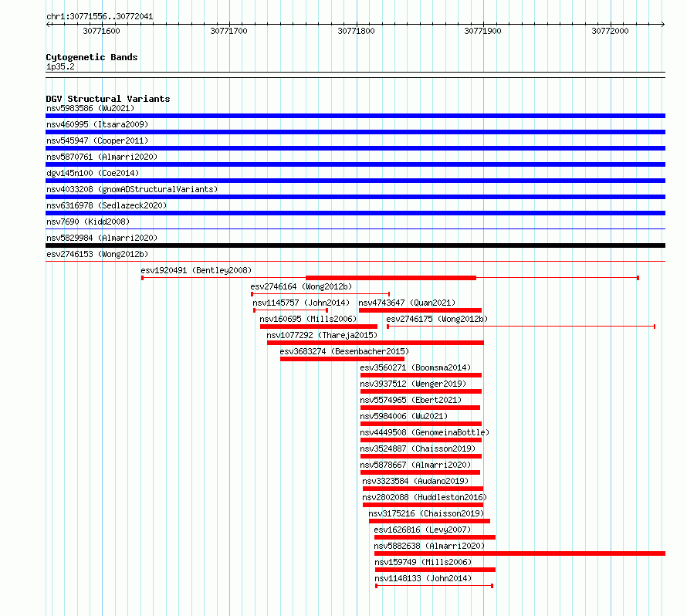Image resolution: width=687 pixels, height=616 pixels.
Task: Click the DGV Structural Variants track heading
Action: click(x=108, y=99)
